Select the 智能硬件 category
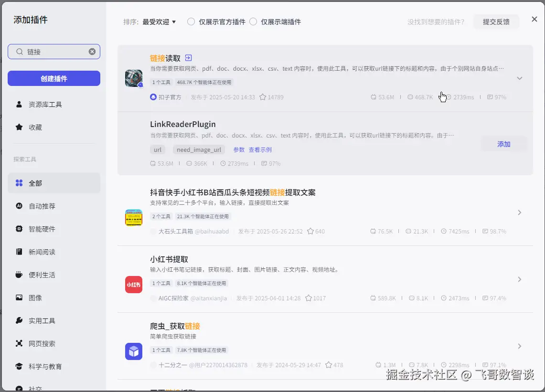545x392 pixels. coord(54,229)
